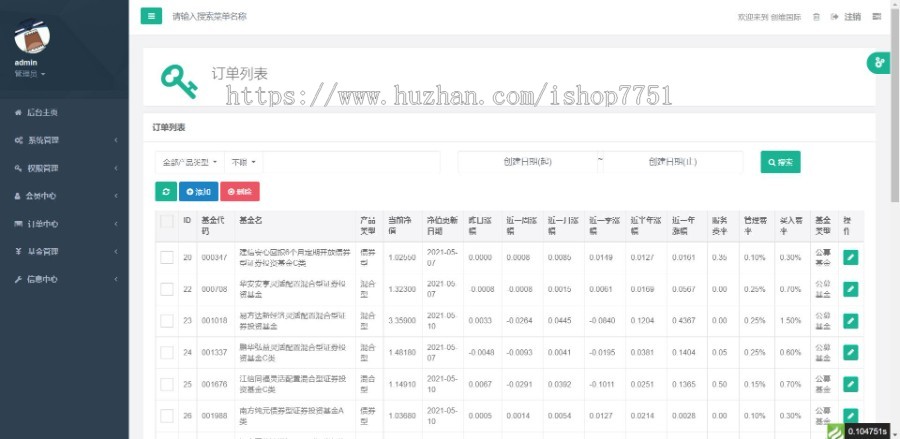The height and width of the screenshot is (439, 900).
Task: Click the blue add button
Action: 199,192
